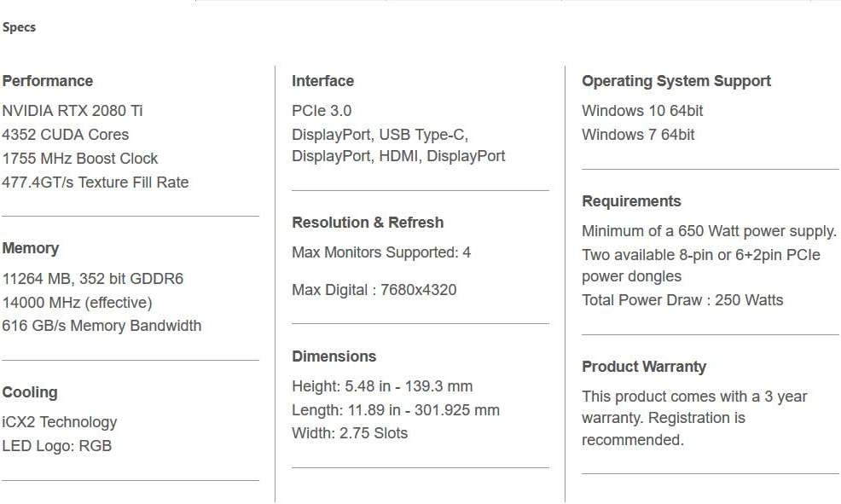Viewport: 841px width, 504px height.
Task: Click the Cooling section heading
Action: [30, 392]
